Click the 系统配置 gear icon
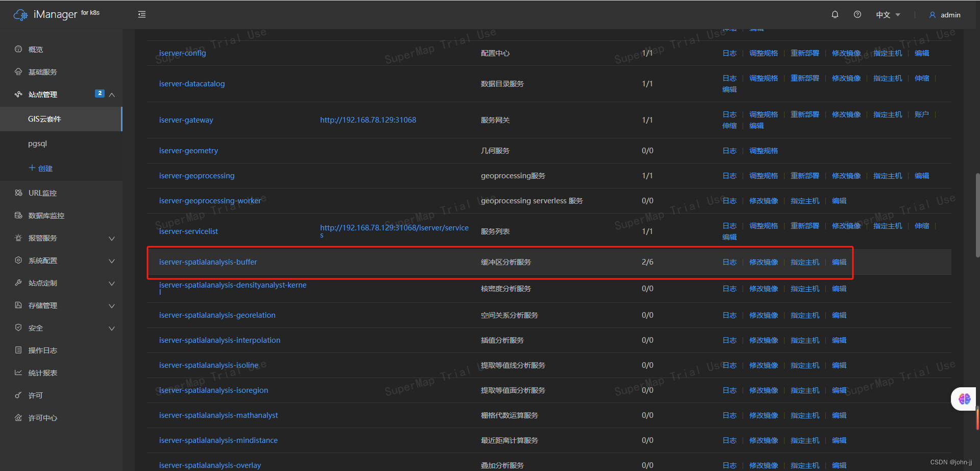The height and width of the screenshot is (471, 980). [x=18, y=260]
